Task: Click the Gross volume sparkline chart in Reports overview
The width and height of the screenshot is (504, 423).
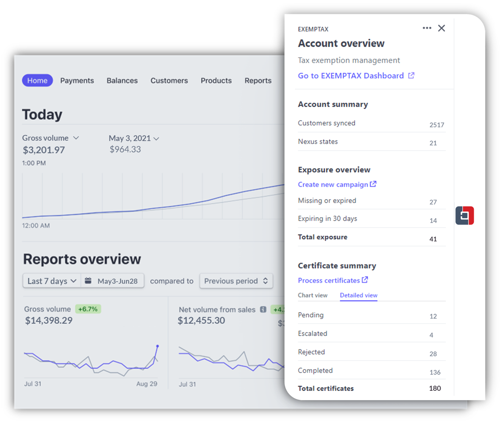Action: point(91,361)
